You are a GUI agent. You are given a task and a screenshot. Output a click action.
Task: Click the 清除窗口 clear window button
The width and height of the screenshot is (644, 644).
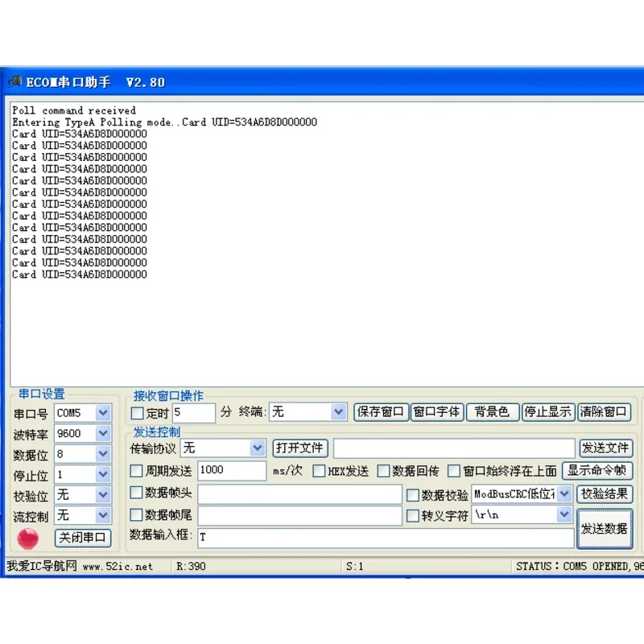(604, 411)
